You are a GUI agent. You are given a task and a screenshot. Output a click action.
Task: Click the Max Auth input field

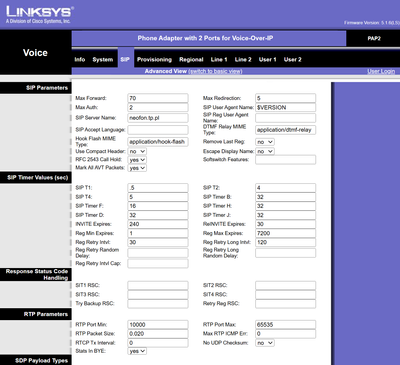pos(158,107)
